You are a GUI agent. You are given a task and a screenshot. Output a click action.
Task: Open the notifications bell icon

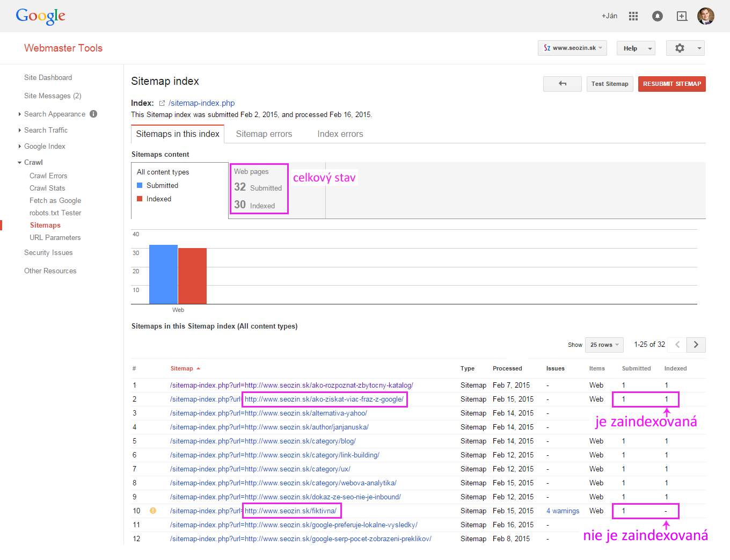click(658, 16)
